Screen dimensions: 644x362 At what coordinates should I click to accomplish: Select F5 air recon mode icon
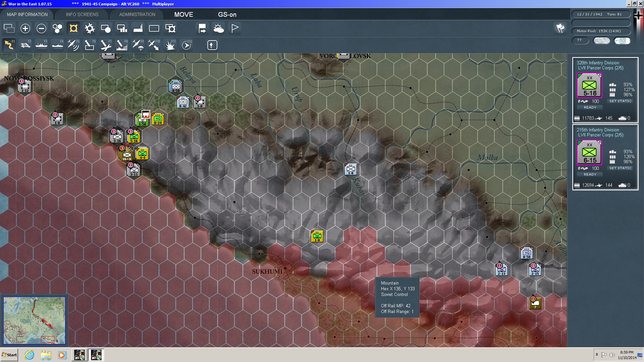point(73,45)
